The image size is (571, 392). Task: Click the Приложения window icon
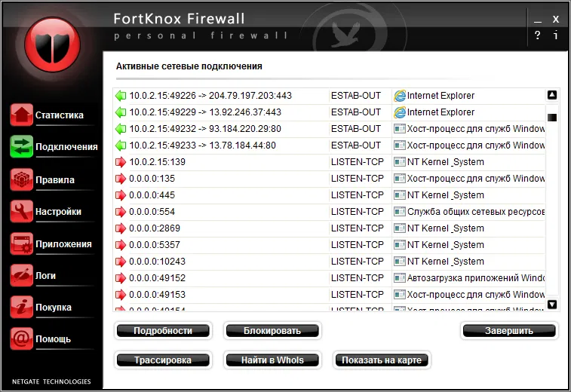[x=22, y=243]
